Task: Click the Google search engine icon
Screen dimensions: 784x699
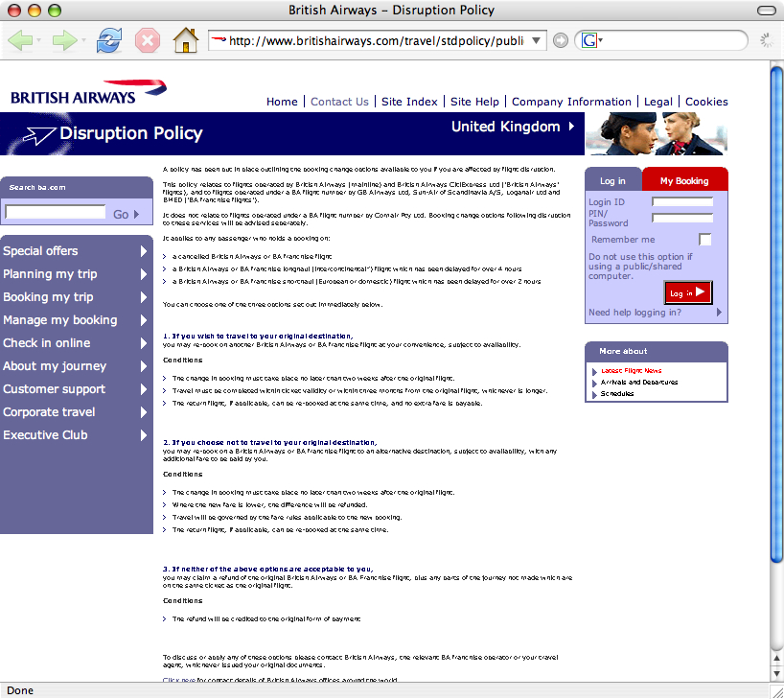Action: click(589, 40)
